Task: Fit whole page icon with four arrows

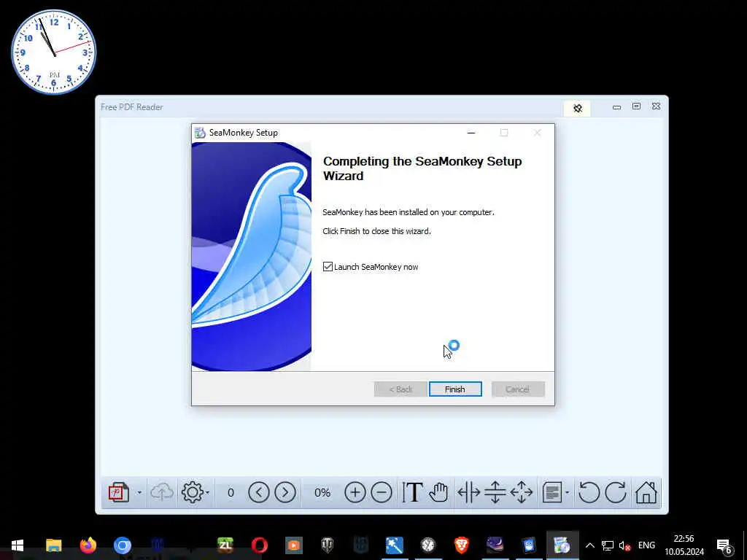Action: coord(522,492)
